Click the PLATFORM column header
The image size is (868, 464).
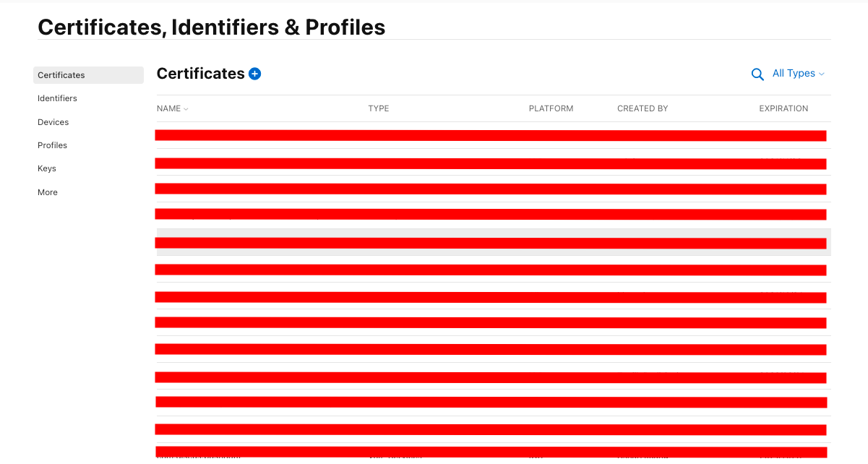[551, 108]
